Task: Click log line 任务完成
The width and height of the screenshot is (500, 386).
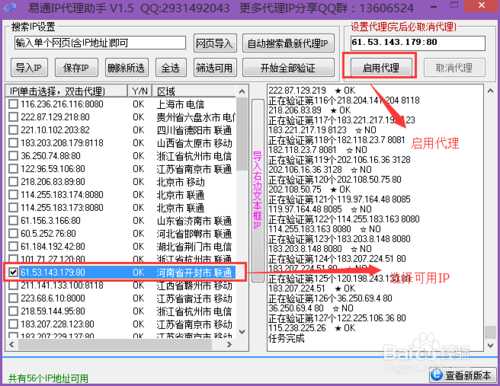Action: [286, 338]
